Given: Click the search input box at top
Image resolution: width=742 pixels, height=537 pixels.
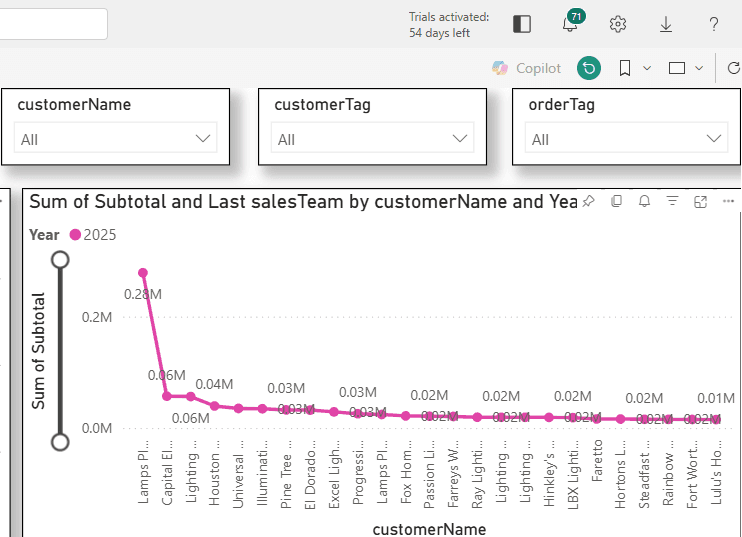Looking at the screenshot, I should pyautogui.click(x=53, y=24).
